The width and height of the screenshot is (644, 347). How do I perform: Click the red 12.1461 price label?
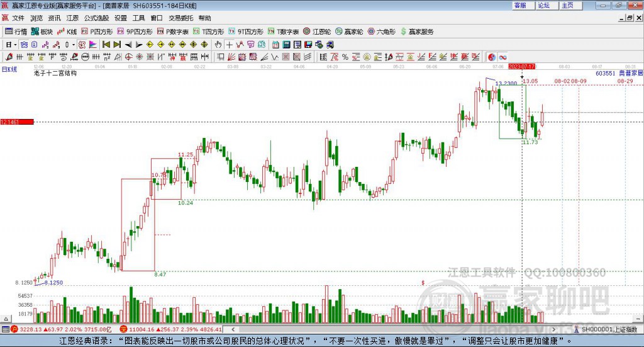(x=17, y=122)
